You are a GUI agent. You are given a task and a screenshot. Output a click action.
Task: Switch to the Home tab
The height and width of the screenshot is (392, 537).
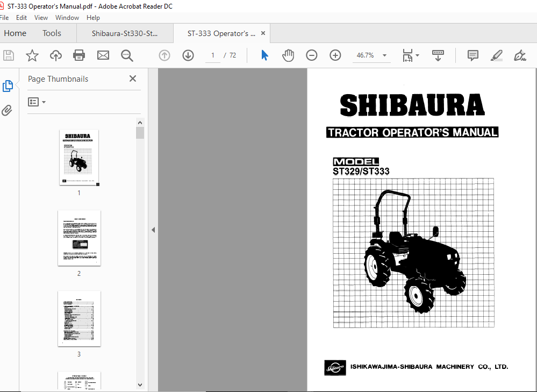pos(15,33)
